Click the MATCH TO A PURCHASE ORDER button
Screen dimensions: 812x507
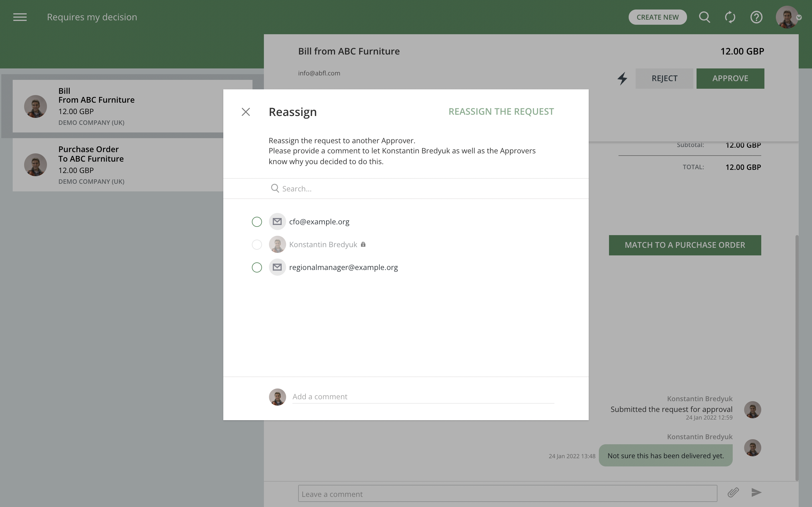click(x=684, y=245)
